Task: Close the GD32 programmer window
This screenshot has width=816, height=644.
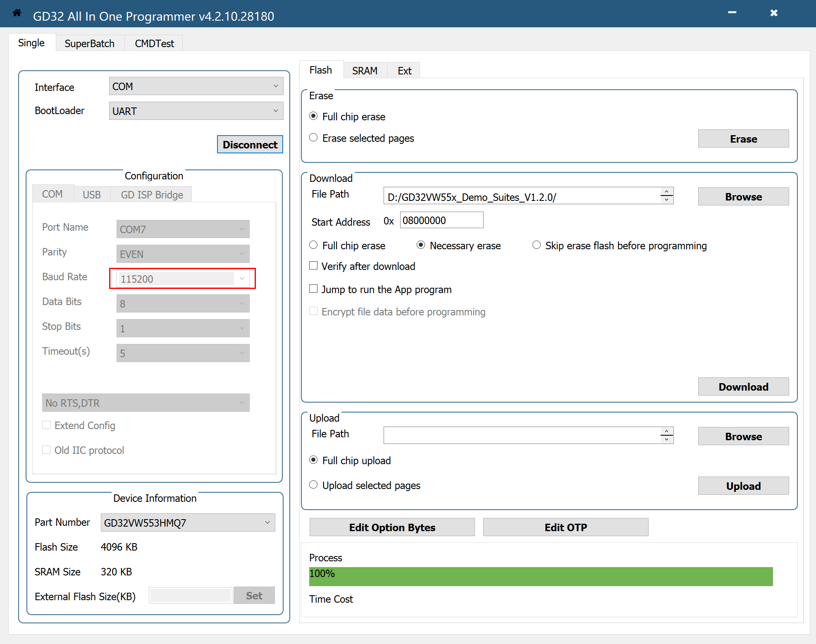Action: (774, 13)
